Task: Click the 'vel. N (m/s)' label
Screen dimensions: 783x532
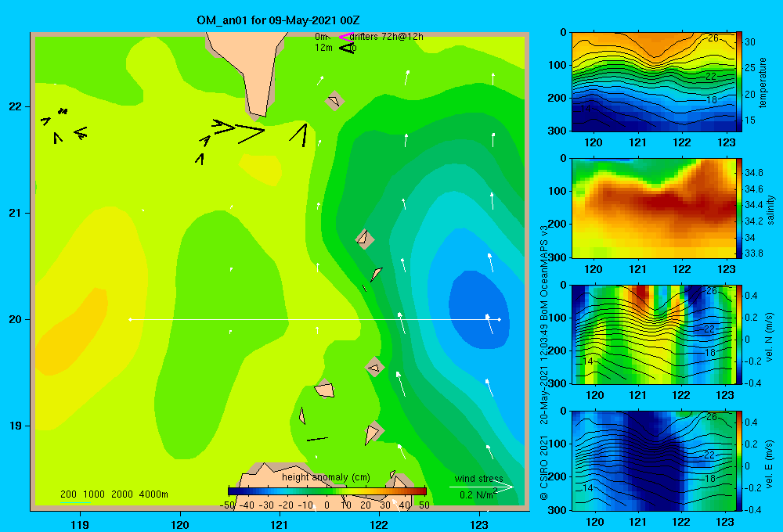Action: coord(769,337)
